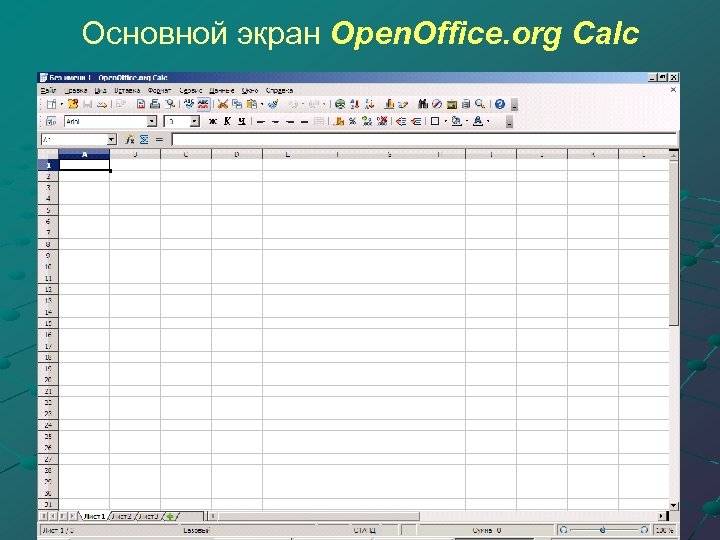
Task: Switch to the Лист2 sheet tab
Action: [122, 517]
